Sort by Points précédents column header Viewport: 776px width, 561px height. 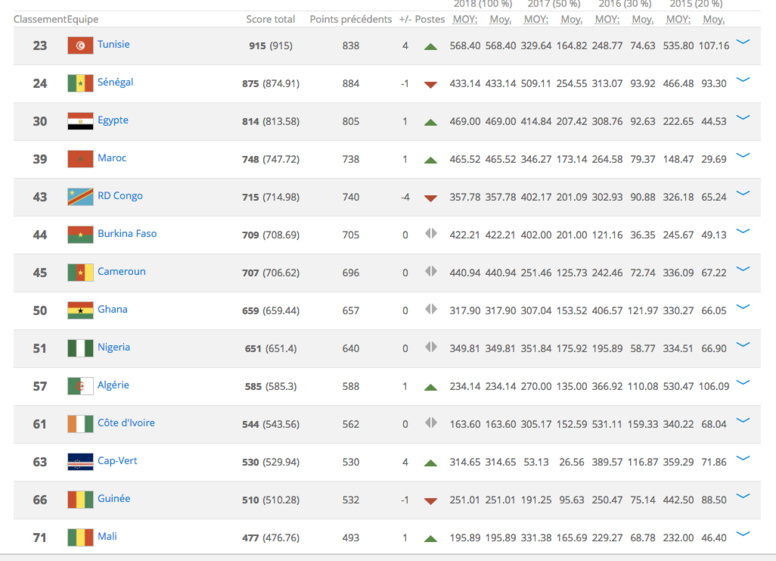point(350,19)
